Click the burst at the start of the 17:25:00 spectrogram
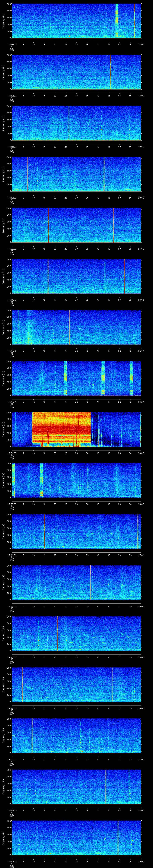This screenshot has width=153, height=868. (x=13, y=480)
